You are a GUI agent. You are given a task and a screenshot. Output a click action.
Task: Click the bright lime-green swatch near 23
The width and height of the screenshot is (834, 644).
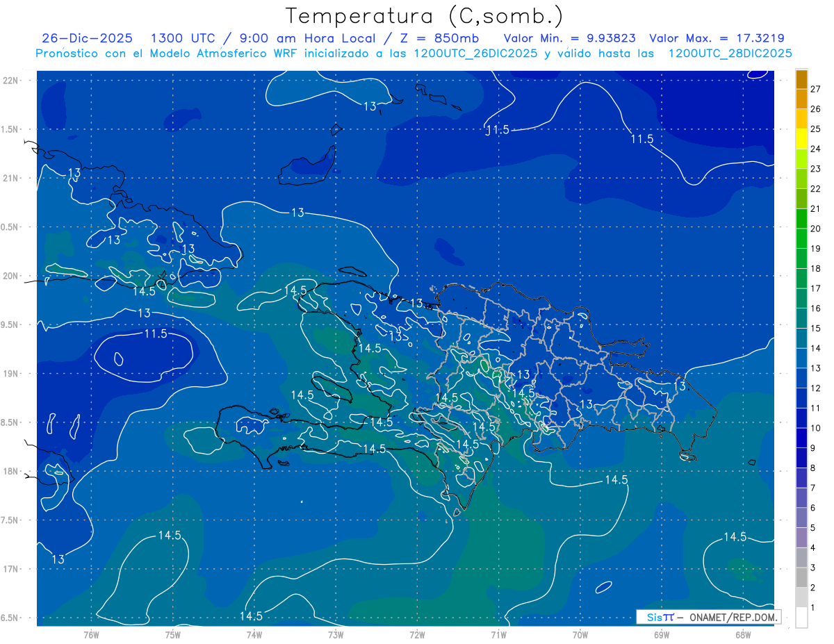click(802, 159)
